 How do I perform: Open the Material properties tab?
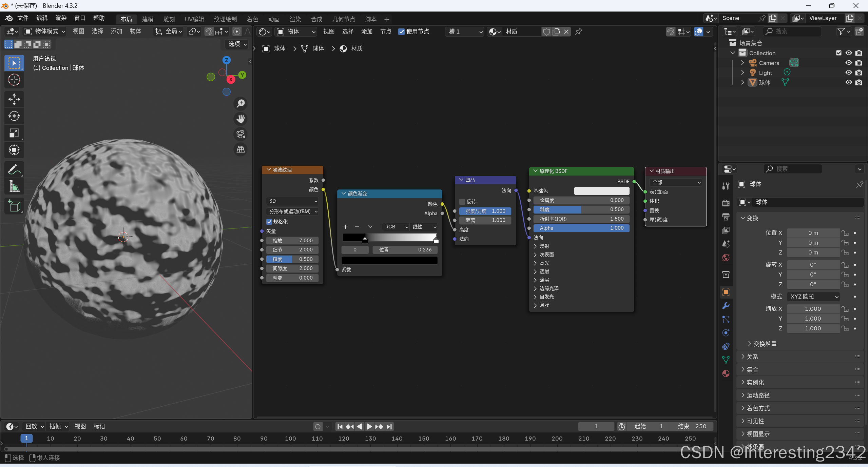tap(726, 373)
